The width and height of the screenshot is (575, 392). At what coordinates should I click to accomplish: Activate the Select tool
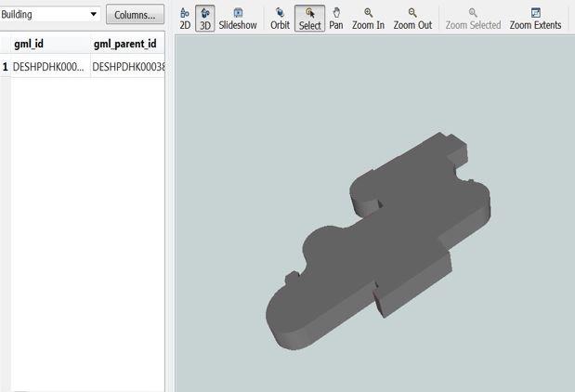tap(309, 19)
